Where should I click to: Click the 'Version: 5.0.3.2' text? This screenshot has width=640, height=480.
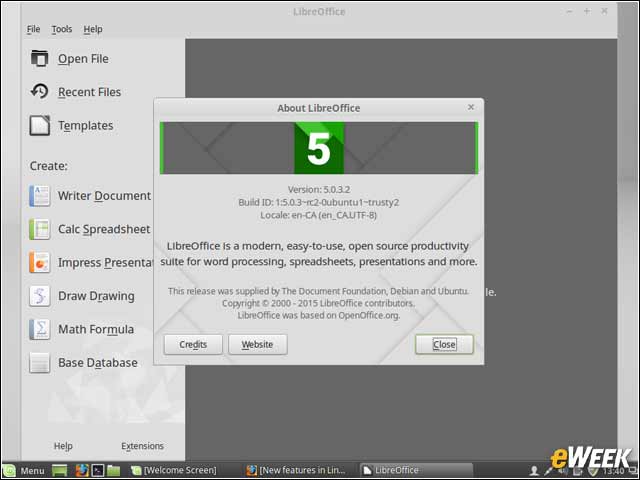click(x=319, y=190)
